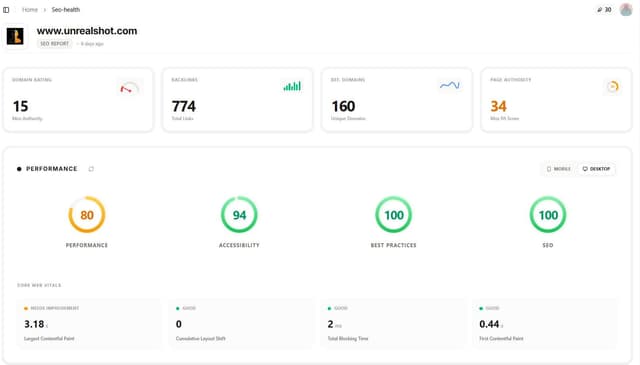Viewport: 640px width, 365px height.
Task: Click the First Contentful Paint 0.44 card
Action: (545, 323)
